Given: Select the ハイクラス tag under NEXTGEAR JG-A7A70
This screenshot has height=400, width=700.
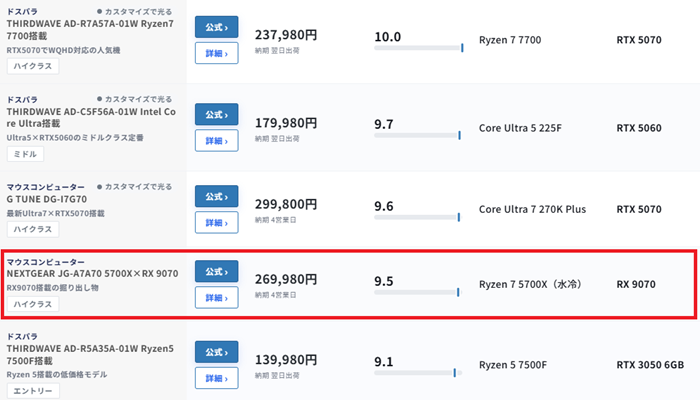Looking at the screenshot, I should [33, 304].
